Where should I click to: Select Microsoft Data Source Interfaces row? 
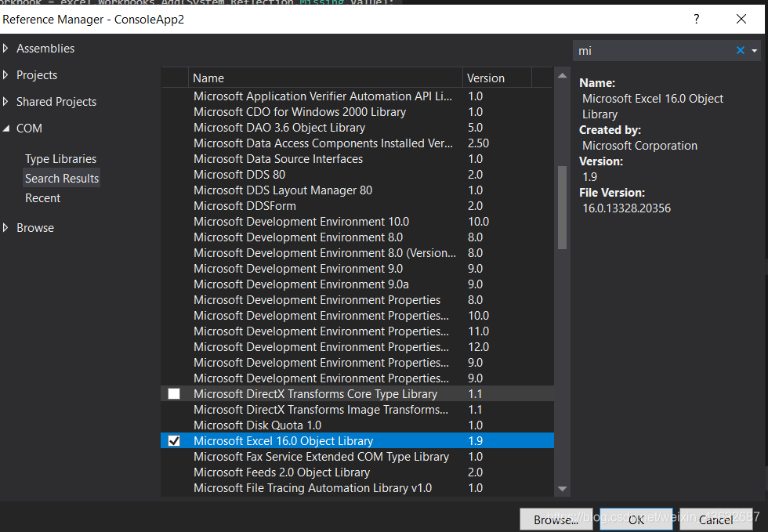point(357,159)
